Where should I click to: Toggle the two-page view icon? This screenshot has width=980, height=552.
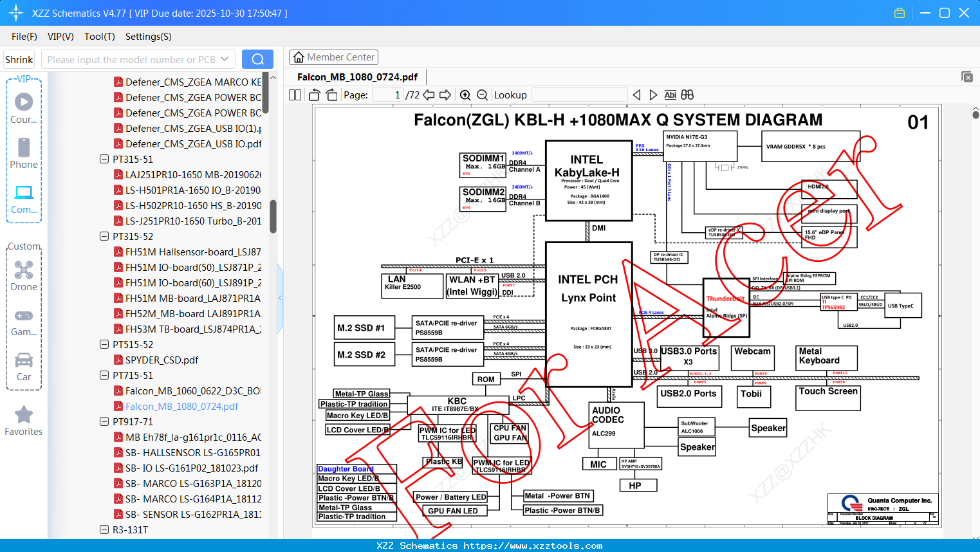pos(295,95)
